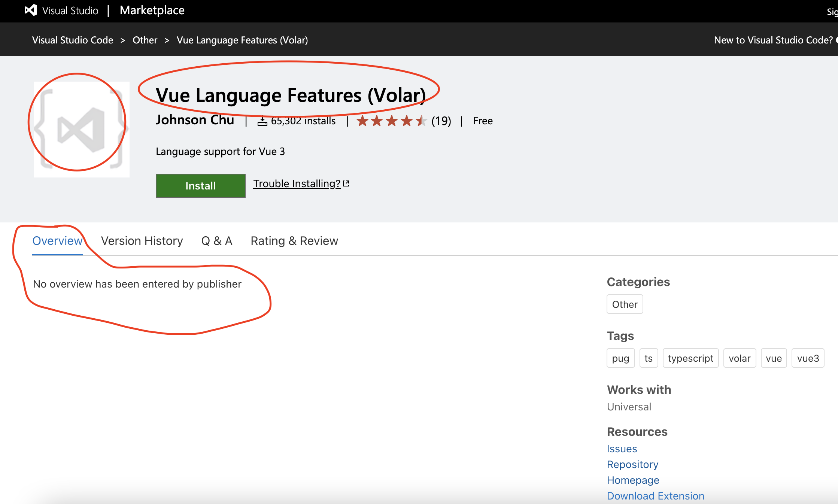This screenshot has width=838, height=504.
Task: Click the volar tag
Action: (740, 358)
